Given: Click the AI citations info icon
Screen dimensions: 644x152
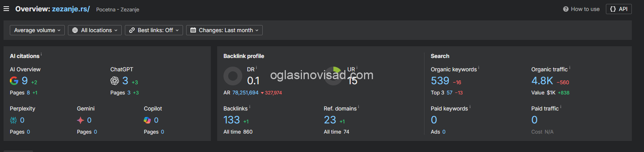Looking at the screenshot, I should click(41, 54).
